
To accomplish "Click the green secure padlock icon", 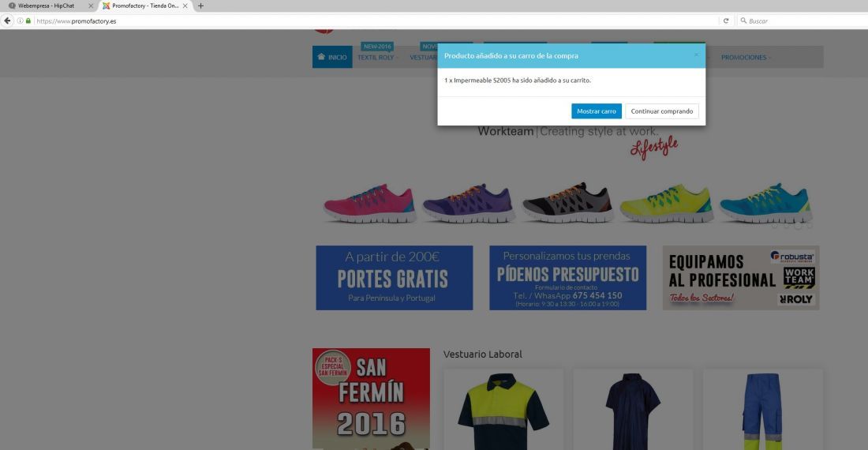I will (28, 21).
